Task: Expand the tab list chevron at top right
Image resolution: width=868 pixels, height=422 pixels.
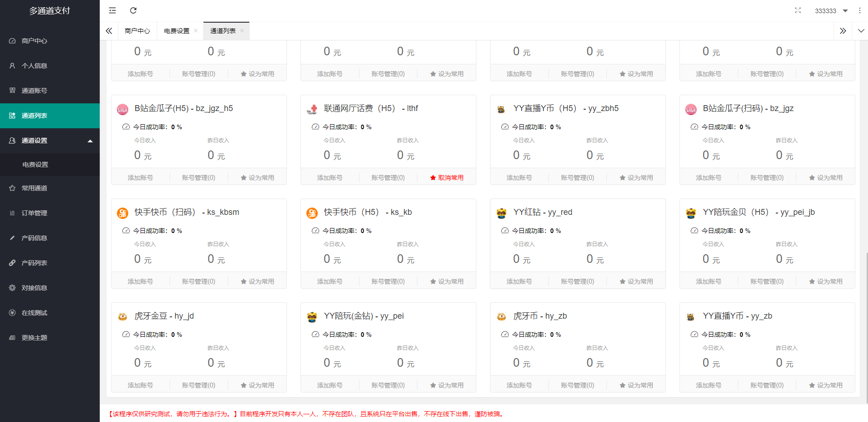Action: point(860,31)
